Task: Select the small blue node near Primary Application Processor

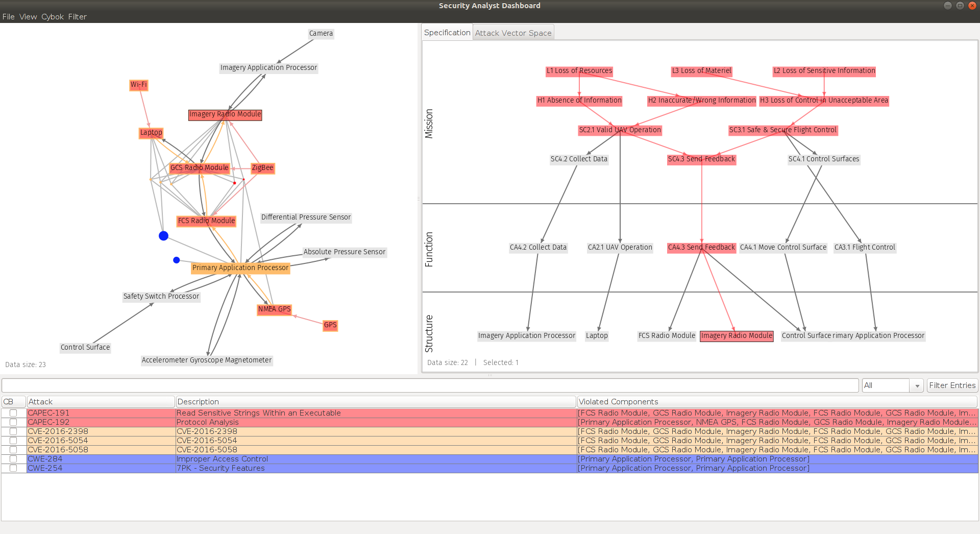Action: (x=177, y=260)
